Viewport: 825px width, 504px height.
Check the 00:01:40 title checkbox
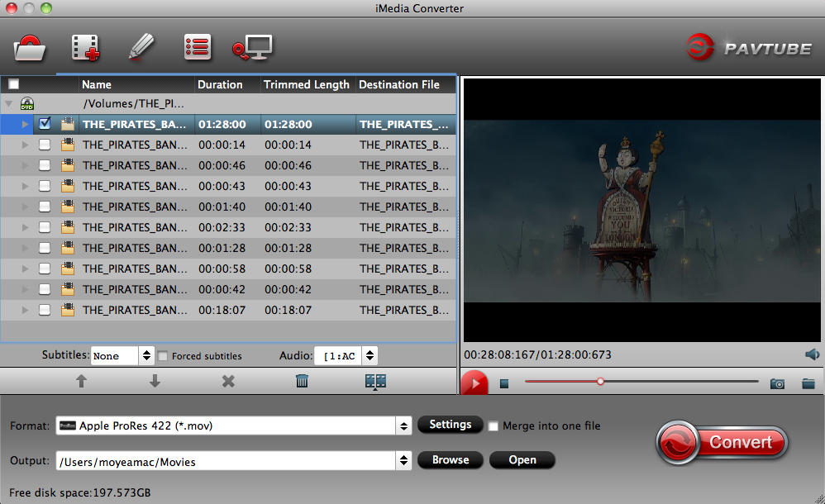[45, 207]
